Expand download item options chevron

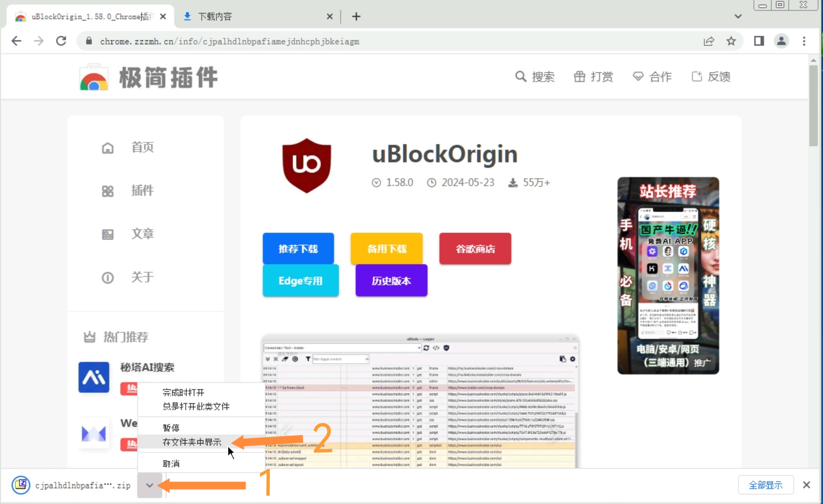(150, 485)
